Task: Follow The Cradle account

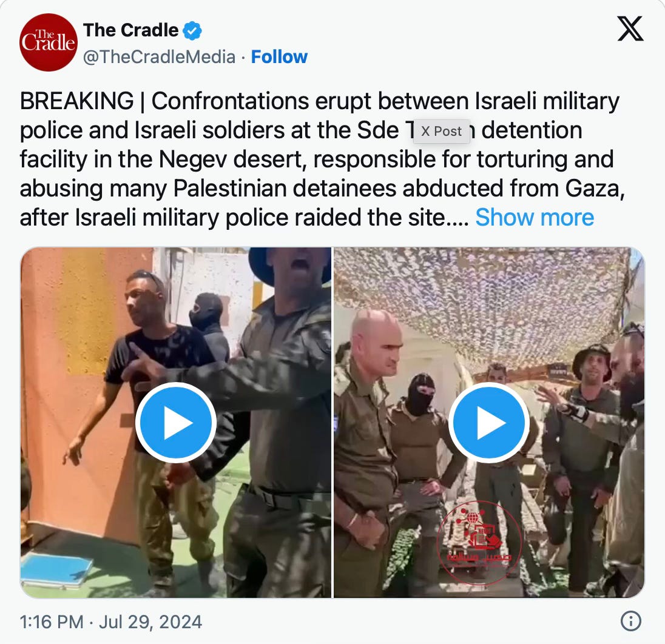Action: coord(279,57)
